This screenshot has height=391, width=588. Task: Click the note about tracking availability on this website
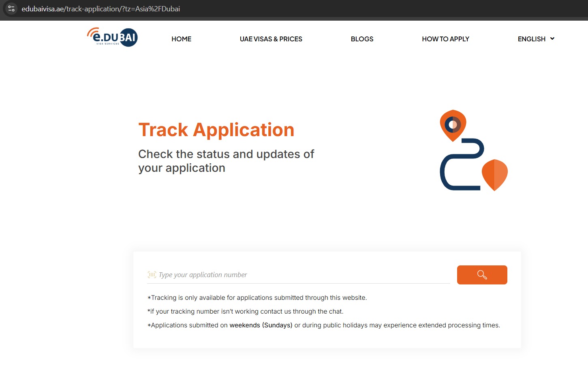pos(257,297)
